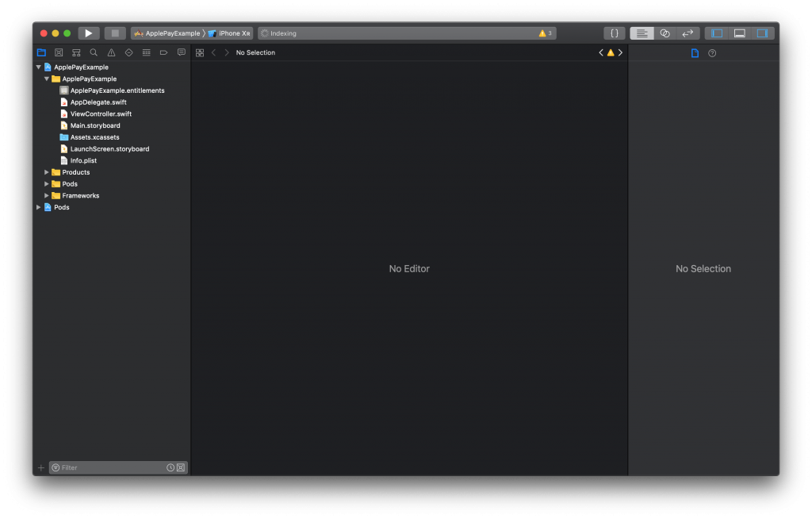Go back in editor history
The height and width of the screenshot is (519, 812).
coord(213,52)
